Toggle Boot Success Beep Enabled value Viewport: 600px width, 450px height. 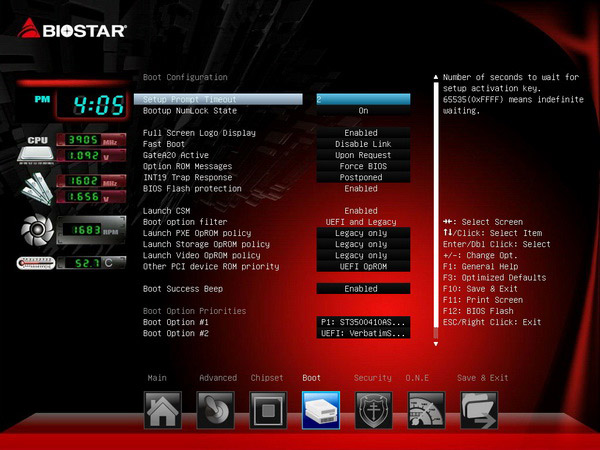point(363,289)
